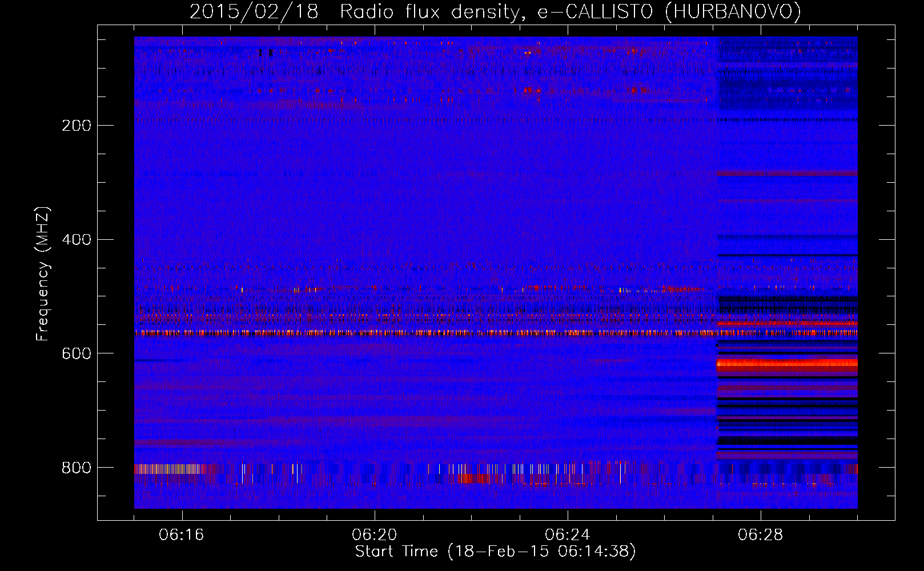Click the 800 frequency tick label
The height and width of the screenshot is (571, 924).
coord(77,468)
